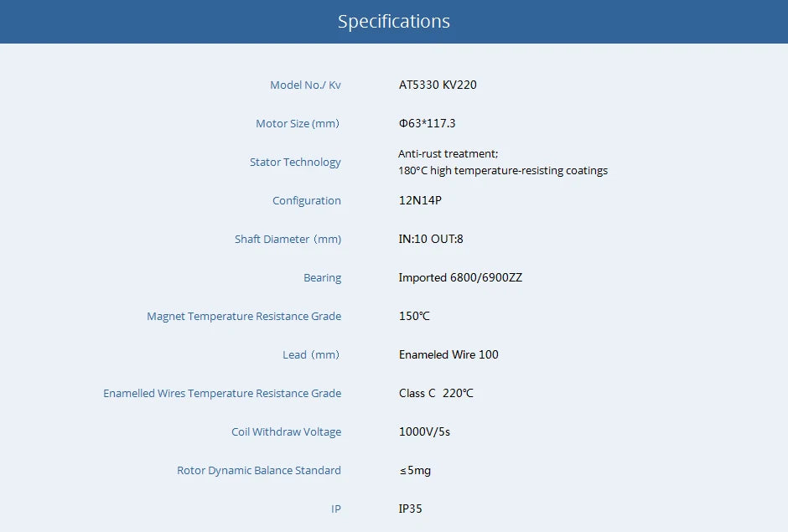Select the Shaft Diameter (mm) label
This screenshot has width=788, height=532.
pos(288,239)
